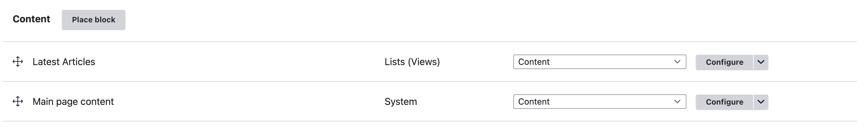Click the bold Content region heading
868x129 pixels.
pyautogui.click(x=31, y=19)
